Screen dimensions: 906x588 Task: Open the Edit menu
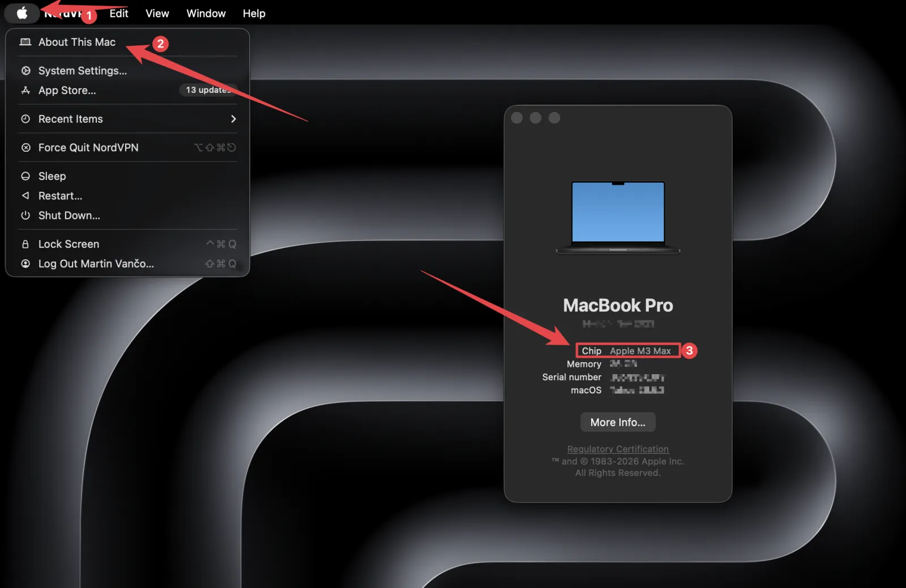coord(119,13)
